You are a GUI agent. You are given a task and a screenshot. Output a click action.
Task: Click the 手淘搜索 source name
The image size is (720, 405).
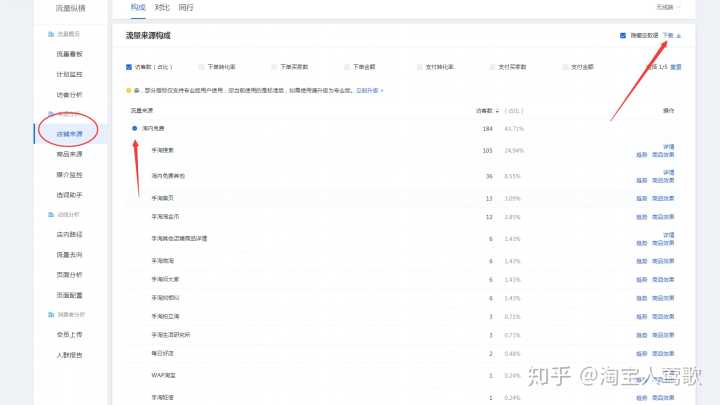(163, 151)
